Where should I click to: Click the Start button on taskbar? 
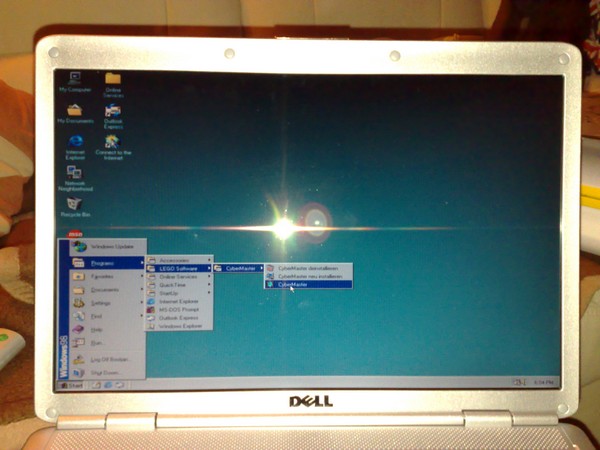(x=70, y=385)
